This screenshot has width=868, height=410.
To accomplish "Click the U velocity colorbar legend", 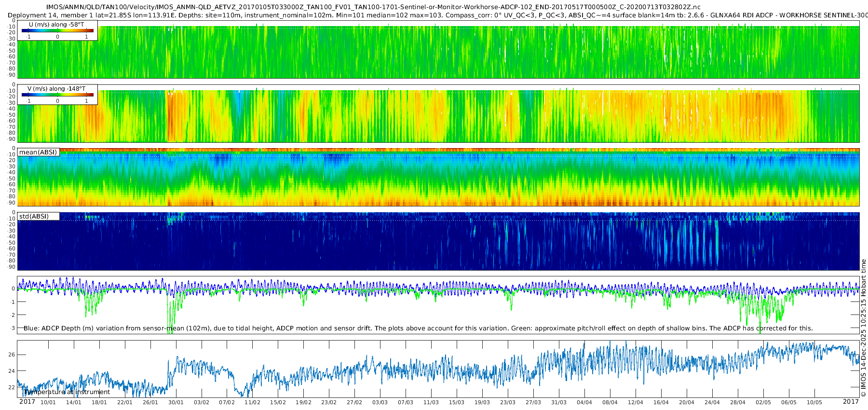I will tap(57, 30).
